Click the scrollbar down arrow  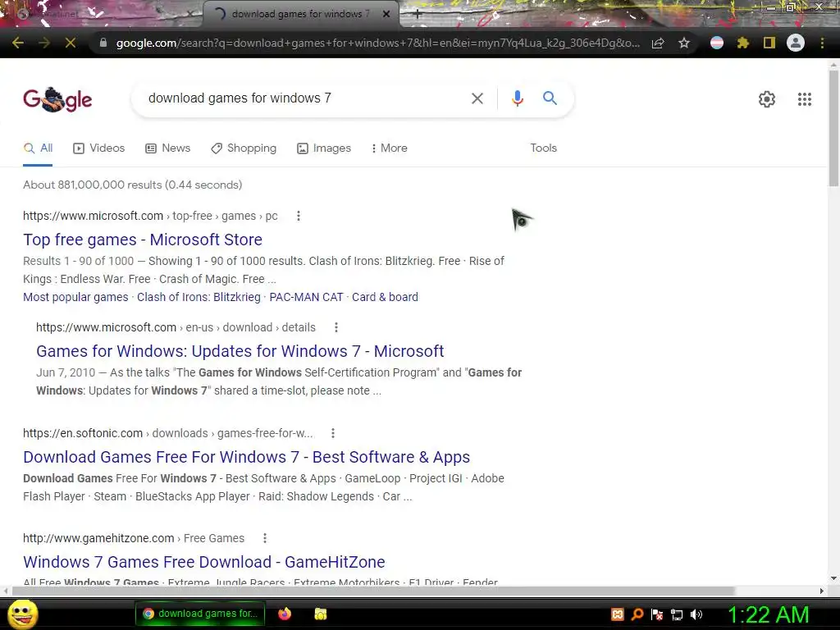(833, 578)
